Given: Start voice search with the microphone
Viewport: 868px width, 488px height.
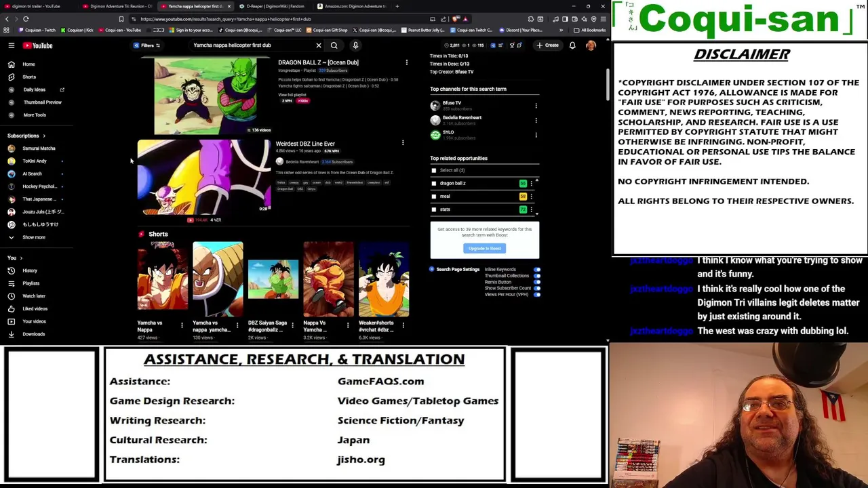Looking at the screenshot, I should (x=355, y=45).
